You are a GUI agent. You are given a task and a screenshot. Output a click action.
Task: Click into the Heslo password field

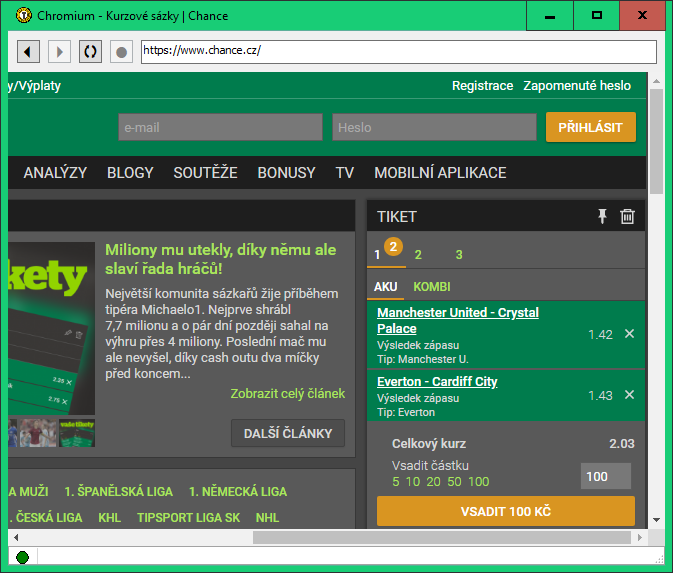(x=434, y=127)
